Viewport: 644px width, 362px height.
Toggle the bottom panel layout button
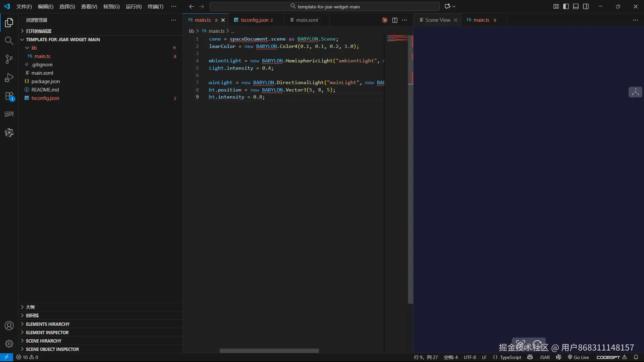[576, 6]
